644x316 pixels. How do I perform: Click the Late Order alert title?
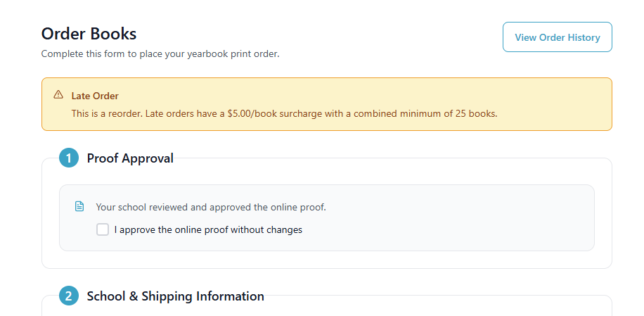point(95,96)
